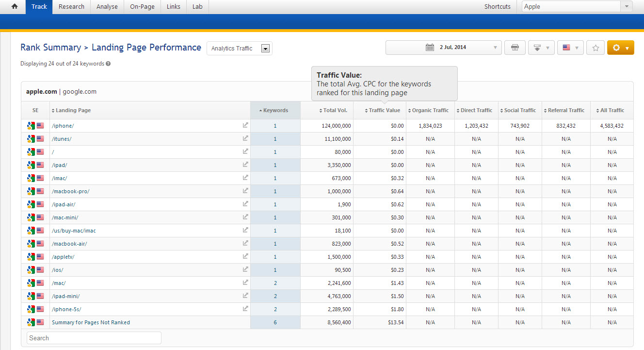Open the export download dropdown
Screen dimensions: 644x350
point(541,48)
